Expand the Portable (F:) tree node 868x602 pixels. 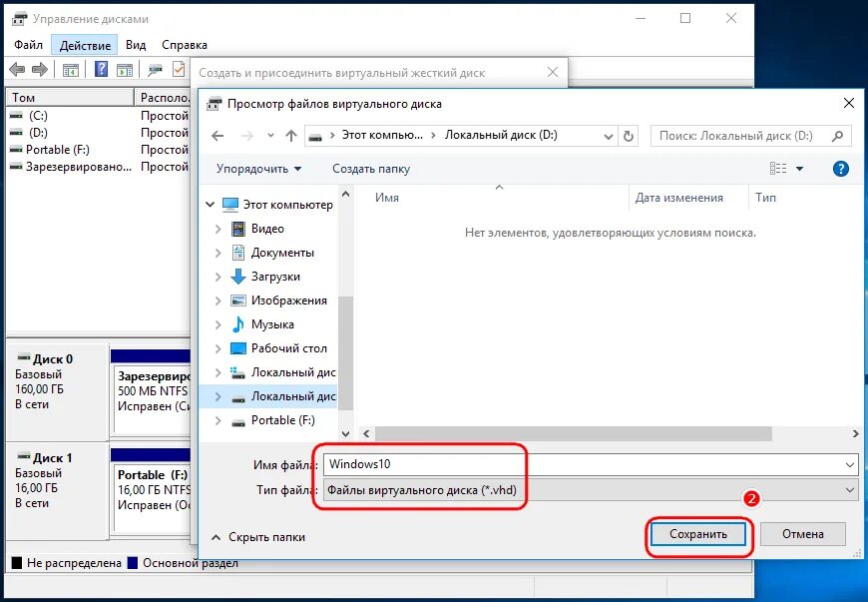pyautogui.click(x=217, y=420)
